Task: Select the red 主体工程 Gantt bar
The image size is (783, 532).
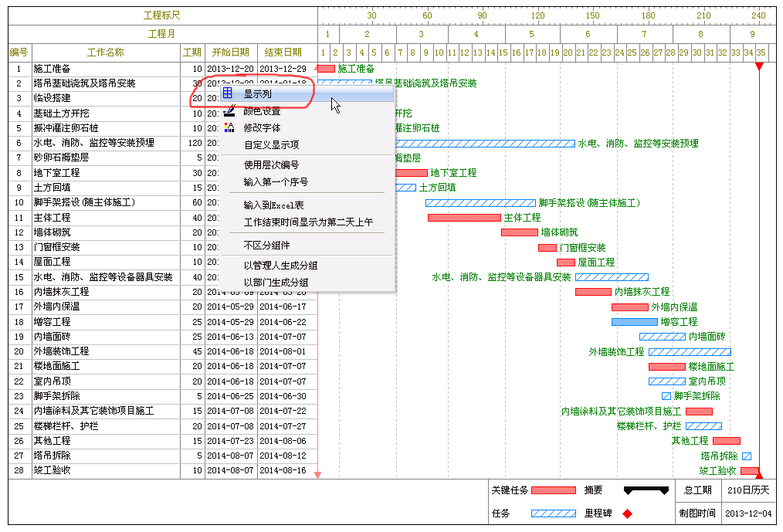Action: point(464,218)
